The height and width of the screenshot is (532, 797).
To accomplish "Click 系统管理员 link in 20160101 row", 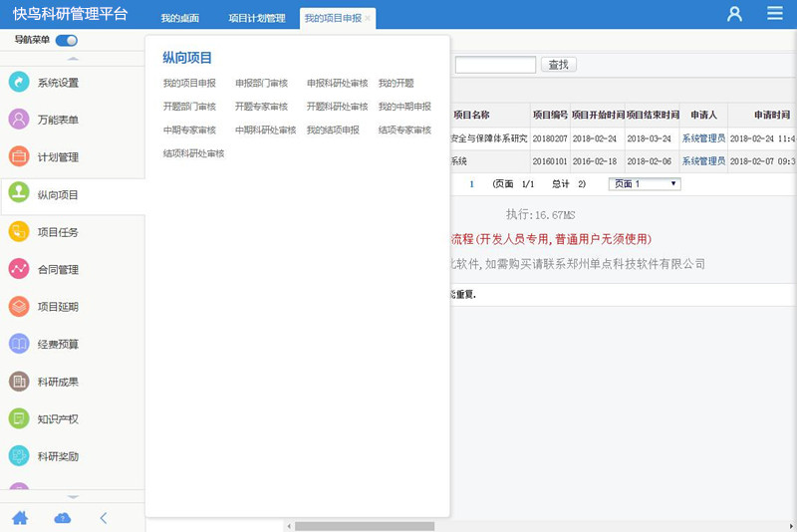I will [x=703, y=161].
